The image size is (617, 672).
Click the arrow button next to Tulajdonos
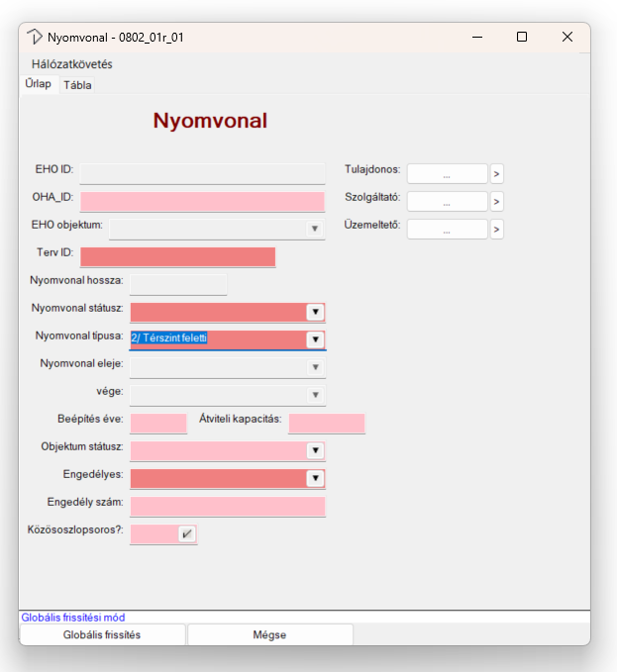(x=496, y=174)
